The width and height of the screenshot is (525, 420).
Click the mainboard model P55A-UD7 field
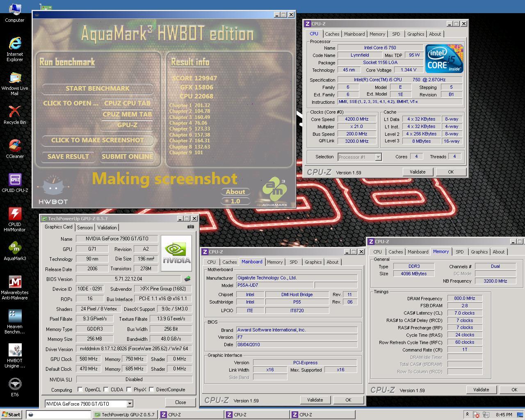pyautogui.click(x=275, y=285)
